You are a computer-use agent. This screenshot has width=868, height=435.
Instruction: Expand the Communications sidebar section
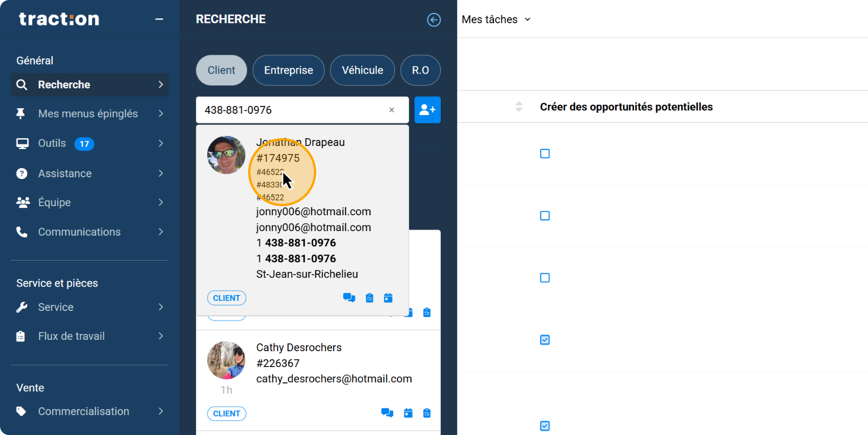90,232
